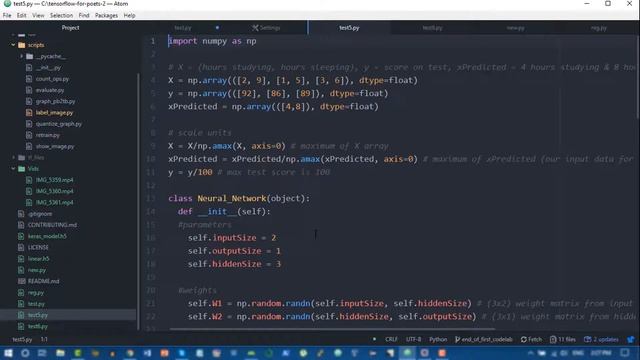Click the 2 updates notice

(601, 339)
